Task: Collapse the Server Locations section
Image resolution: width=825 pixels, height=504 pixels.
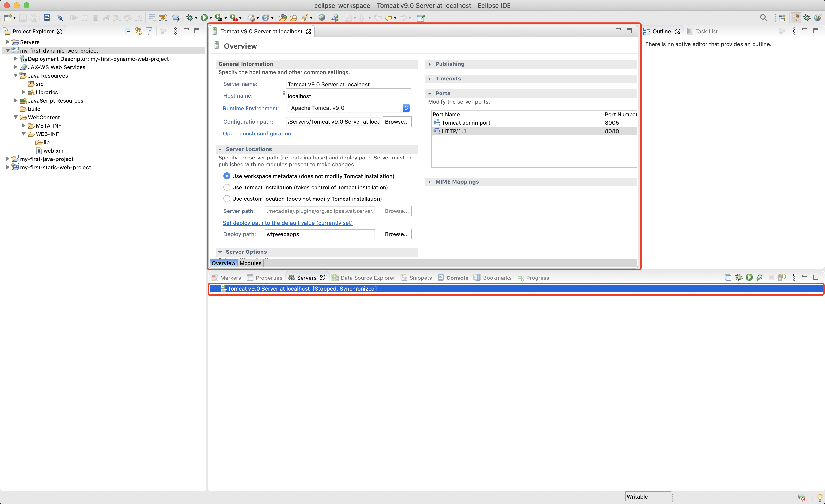Action: click(220, 149)
